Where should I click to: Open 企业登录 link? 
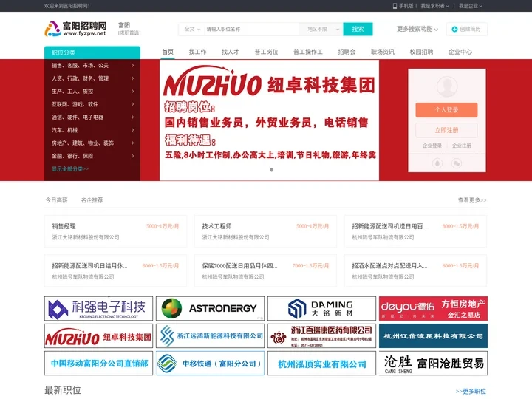(432, 146)
